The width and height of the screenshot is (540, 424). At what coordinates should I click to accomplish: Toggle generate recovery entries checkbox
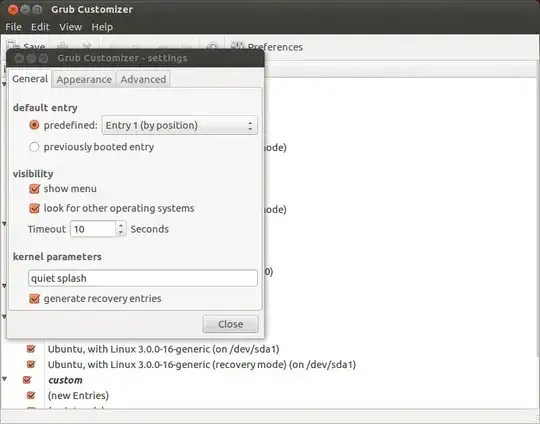[34, 299]
